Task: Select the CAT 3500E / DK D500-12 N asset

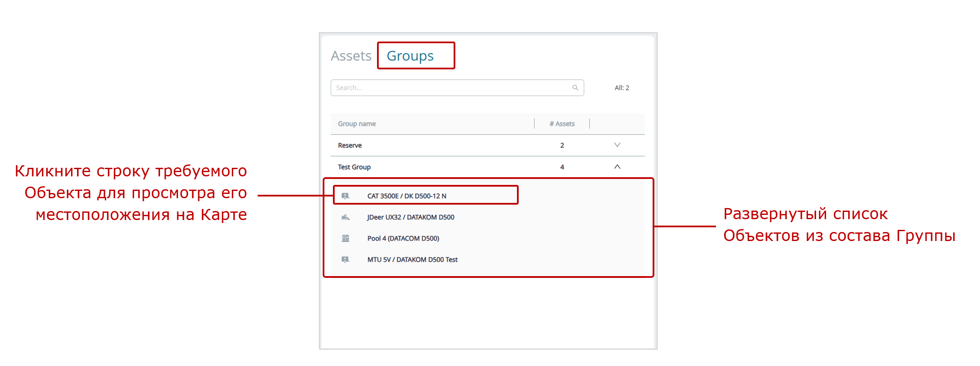Action: [407, 196]
